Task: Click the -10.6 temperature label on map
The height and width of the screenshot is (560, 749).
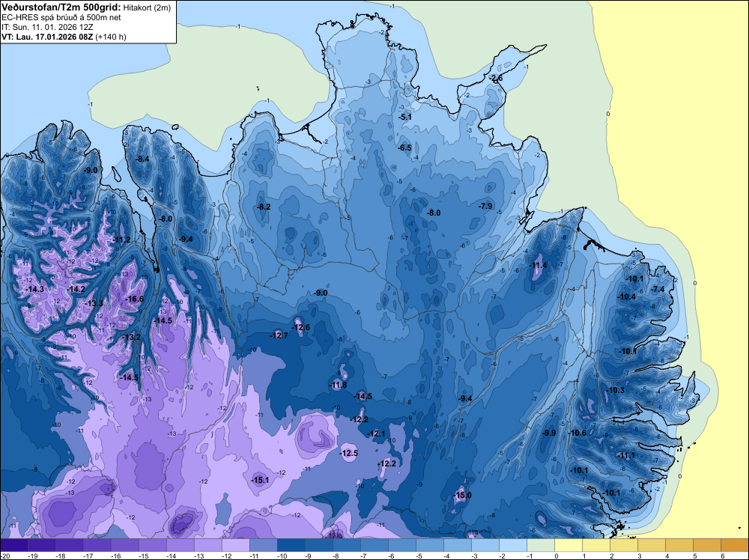Action: (x=578, y=433)
